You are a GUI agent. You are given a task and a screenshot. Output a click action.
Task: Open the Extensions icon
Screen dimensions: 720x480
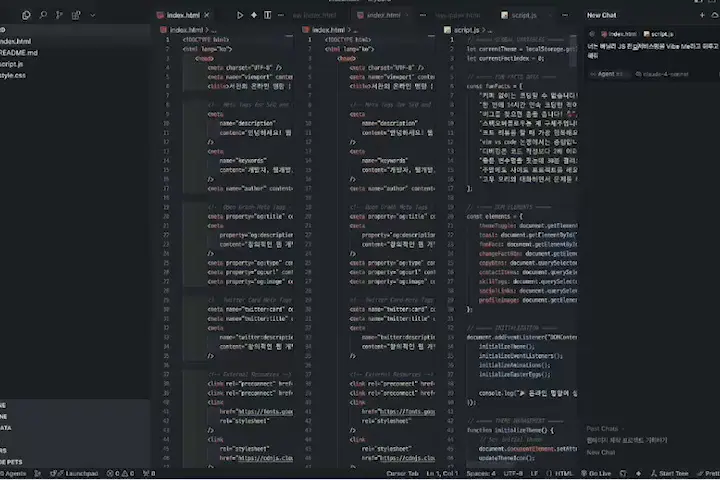pyautogui.click(x=76, y=15)
